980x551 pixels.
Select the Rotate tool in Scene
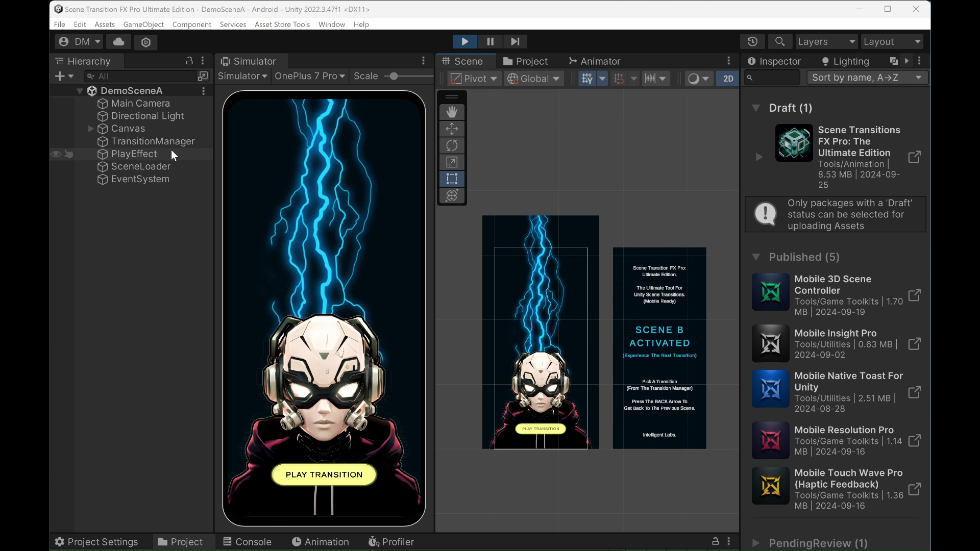(x=452, y=145)
